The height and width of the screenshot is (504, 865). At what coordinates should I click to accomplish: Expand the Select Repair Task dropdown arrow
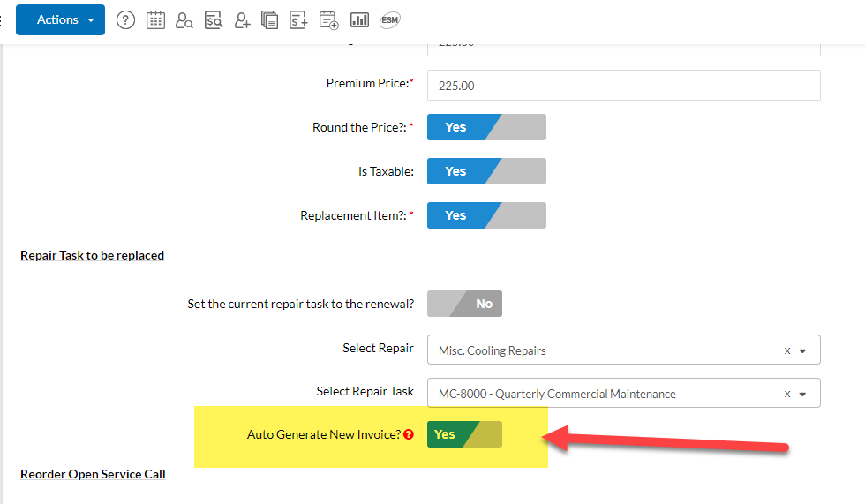pyautogui.click(x=803, y=395)
